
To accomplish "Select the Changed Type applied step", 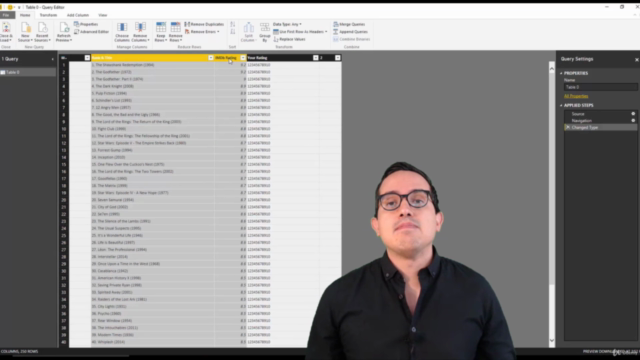I will tap(600, 128).
